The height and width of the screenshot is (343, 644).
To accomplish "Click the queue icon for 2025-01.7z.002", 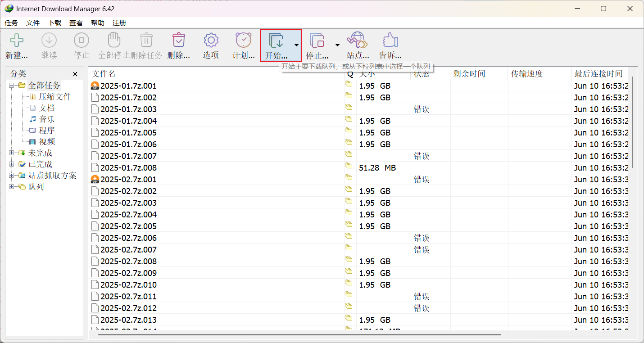I will point(349,96).
